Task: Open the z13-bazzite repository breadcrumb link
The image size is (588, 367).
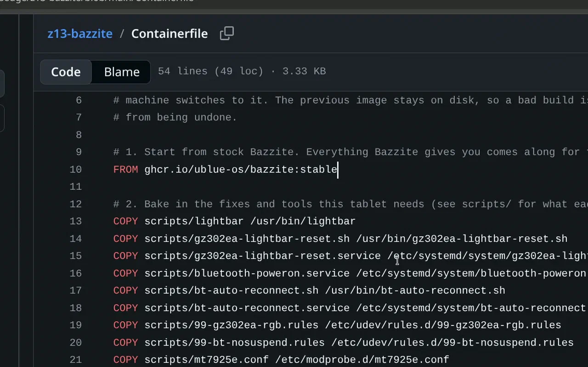Action: [80, 34]
